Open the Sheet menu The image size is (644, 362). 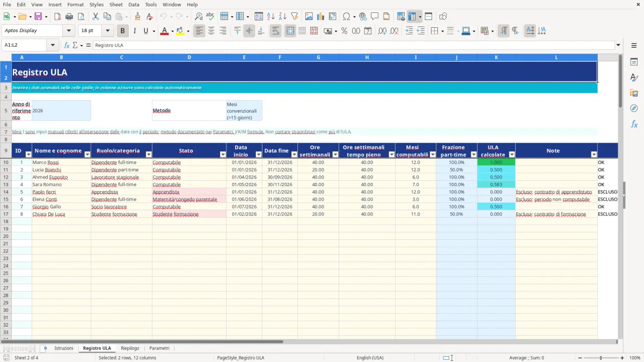(x=116, y=4)
